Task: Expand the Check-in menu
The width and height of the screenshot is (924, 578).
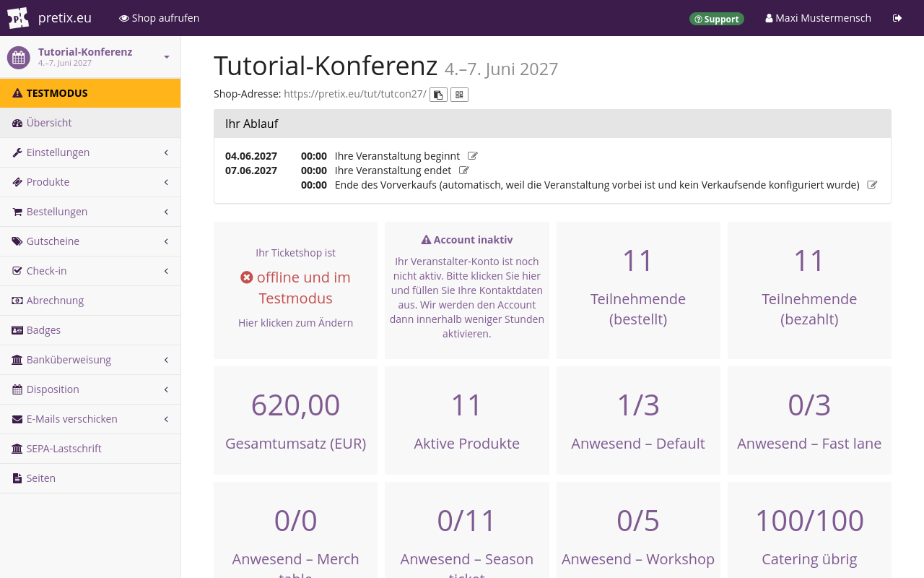Action: [90, 271]
